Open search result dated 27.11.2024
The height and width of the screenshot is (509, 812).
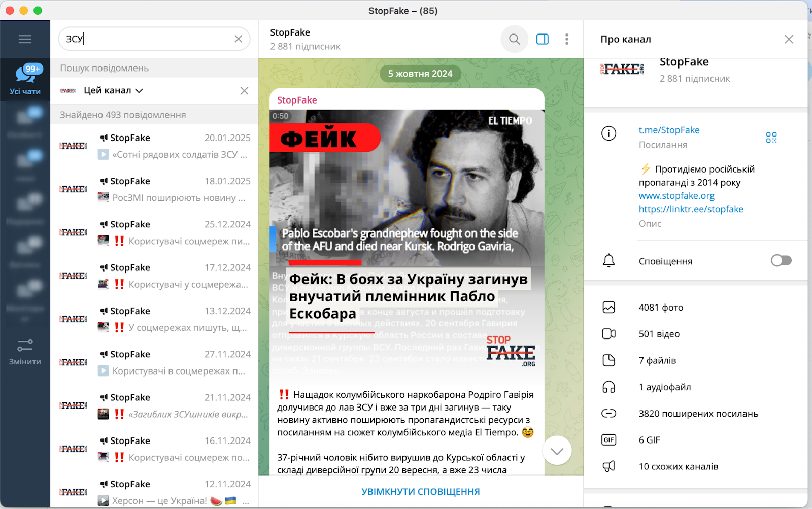coord(154,362)
